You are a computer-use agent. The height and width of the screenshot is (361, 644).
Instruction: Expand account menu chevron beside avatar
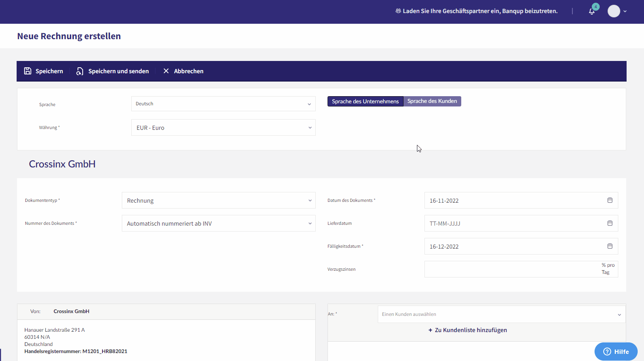click(x=625, y=11)
